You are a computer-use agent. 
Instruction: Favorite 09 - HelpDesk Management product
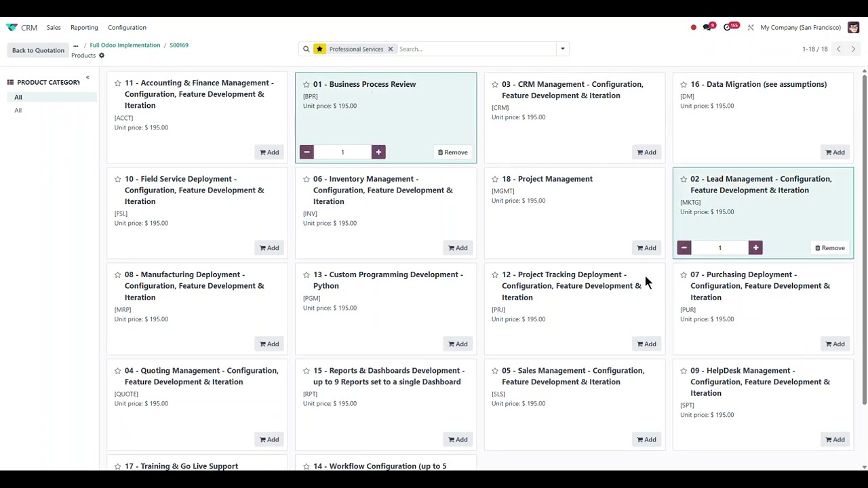684,371
